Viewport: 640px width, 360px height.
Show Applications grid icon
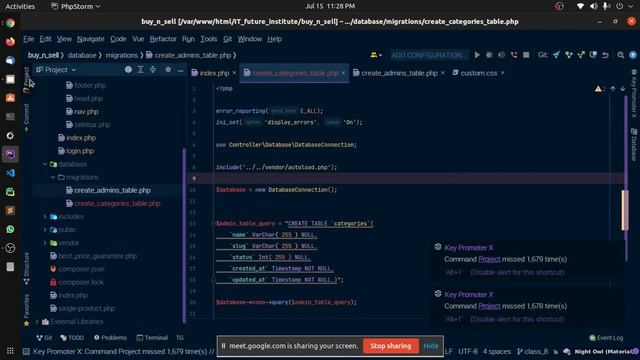tap(10, 351)
